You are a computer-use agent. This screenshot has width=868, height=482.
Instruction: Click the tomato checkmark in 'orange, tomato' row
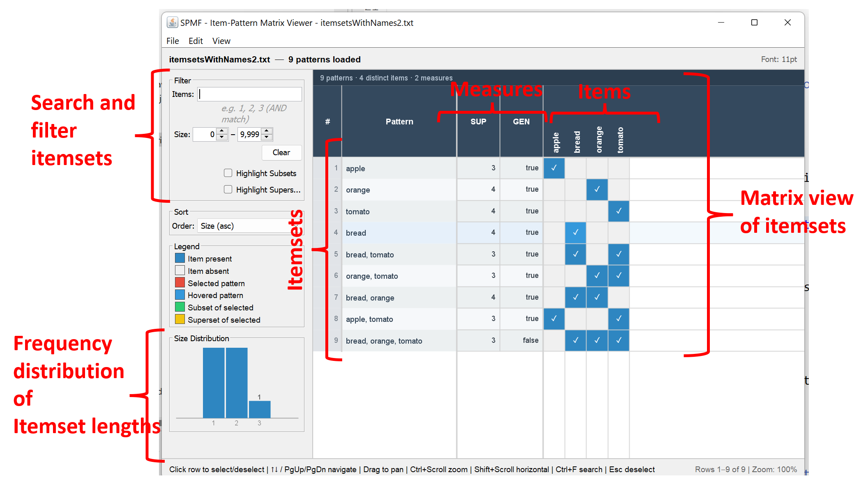[x=618, y=275]
